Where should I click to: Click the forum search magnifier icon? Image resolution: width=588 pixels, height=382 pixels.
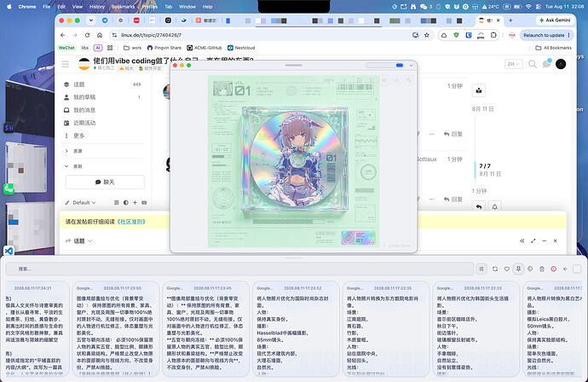(x=532, y=64)
